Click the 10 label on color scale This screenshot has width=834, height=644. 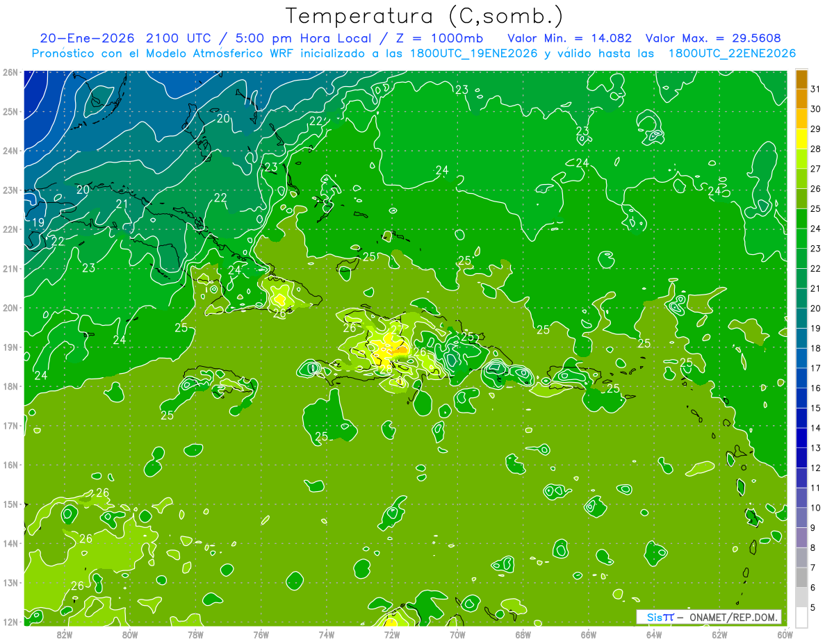click(816, 508)
